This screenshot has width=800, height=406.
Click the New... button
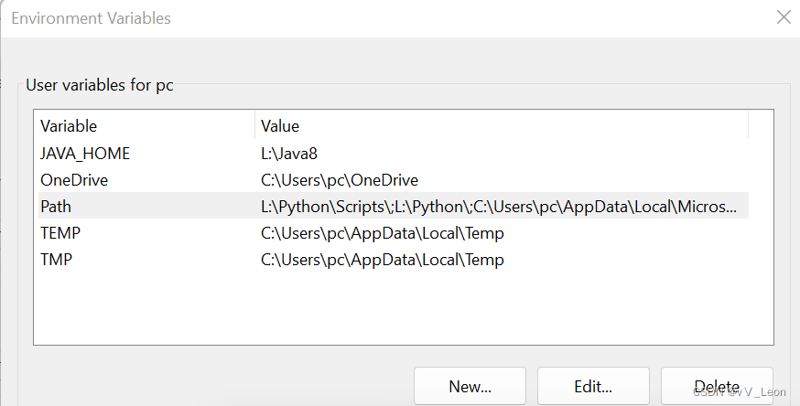pyautogui.click(x=470, y=386)
